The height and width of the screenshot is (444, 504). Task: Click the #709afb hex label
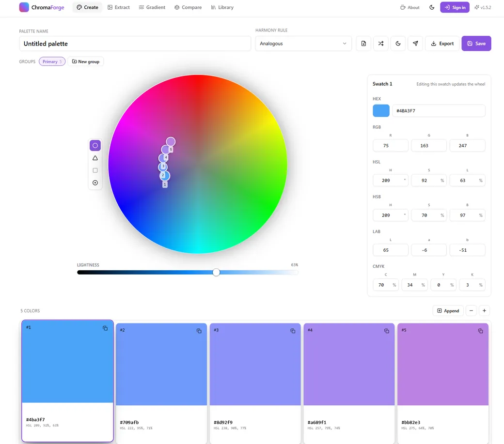coord(129,423)
